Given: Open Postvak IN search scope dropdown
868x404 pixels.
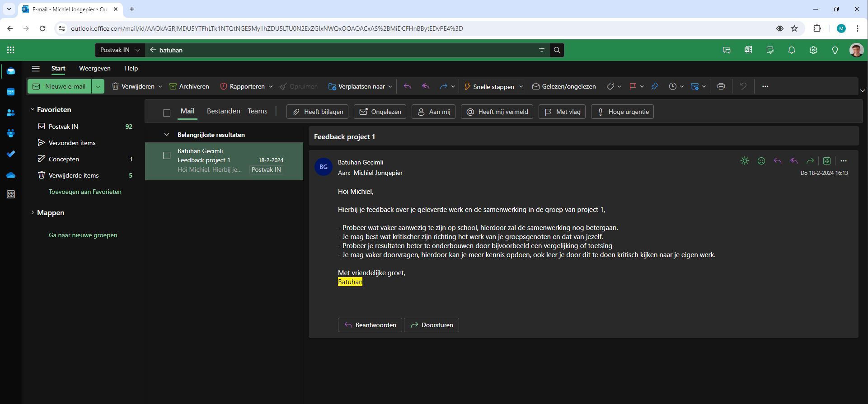Looking at the screenshot, I should 120,50.
